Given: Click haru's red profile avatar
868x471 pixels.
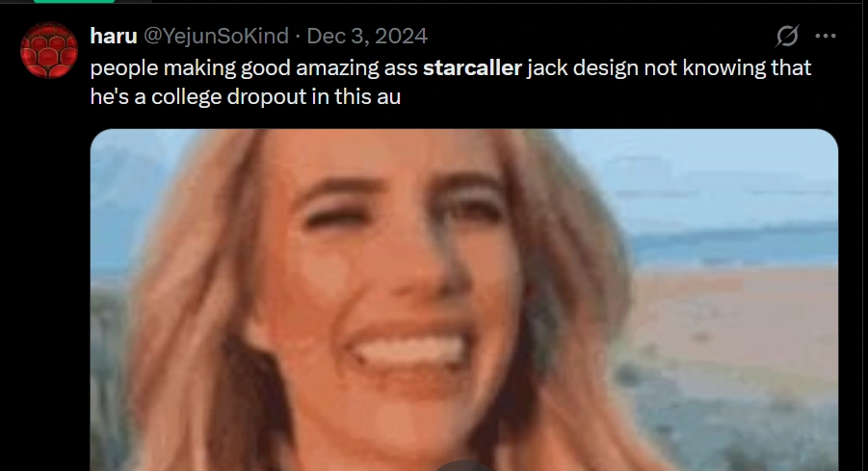Looking at the screenshot, I should point(49,50).
